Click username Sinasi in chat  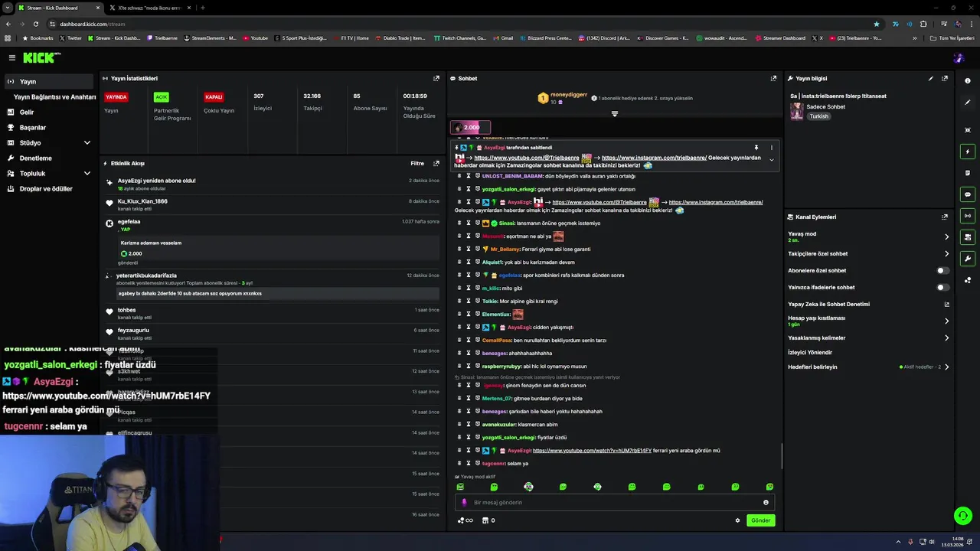(507, 223)
